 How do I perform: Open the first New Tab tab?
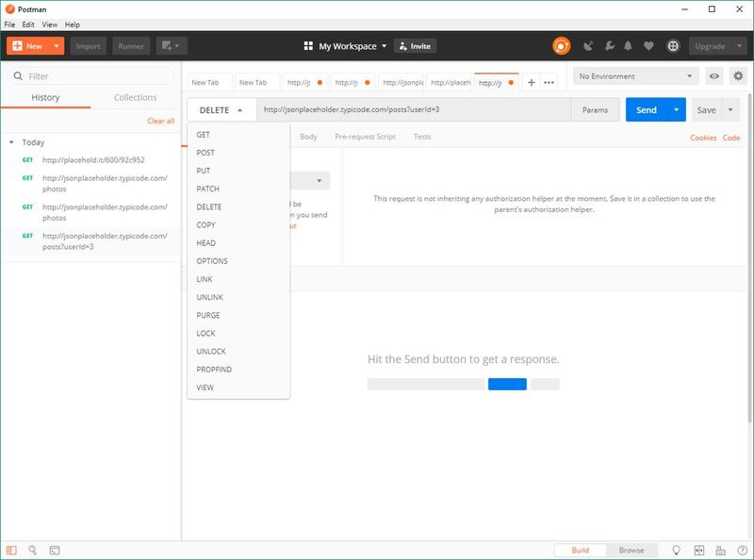click(208, 83)
